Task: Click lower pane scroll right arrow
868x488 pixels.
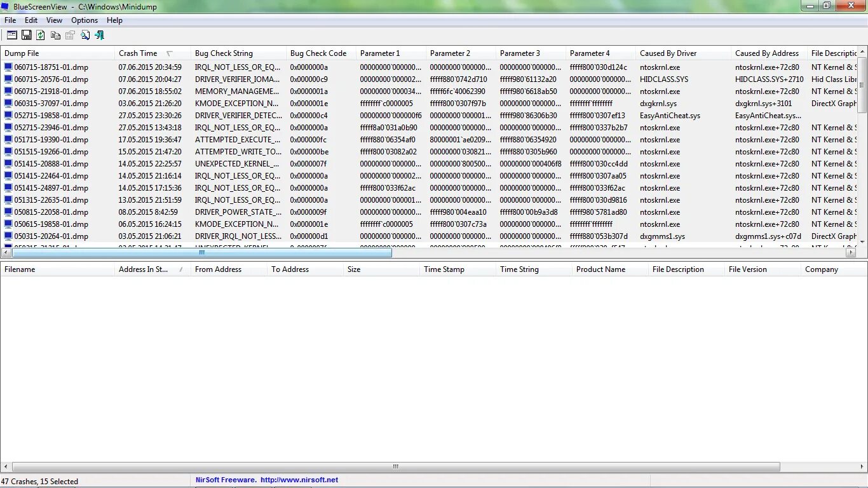Action: pos(862,466)
